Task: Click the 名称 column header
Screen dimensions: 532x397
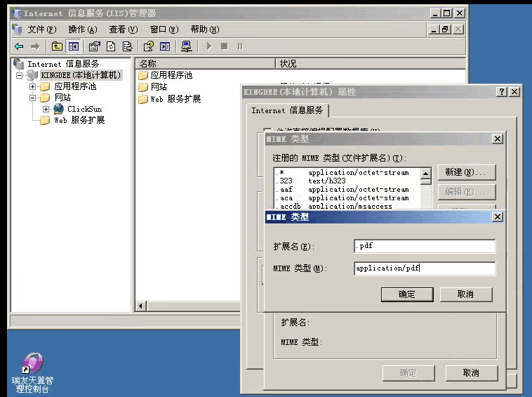Action: [x=205, y=63]
